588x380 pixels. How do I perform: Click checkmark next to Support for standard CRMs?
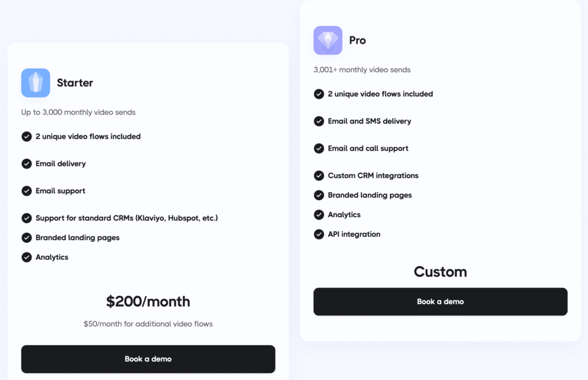pos(26,218)
